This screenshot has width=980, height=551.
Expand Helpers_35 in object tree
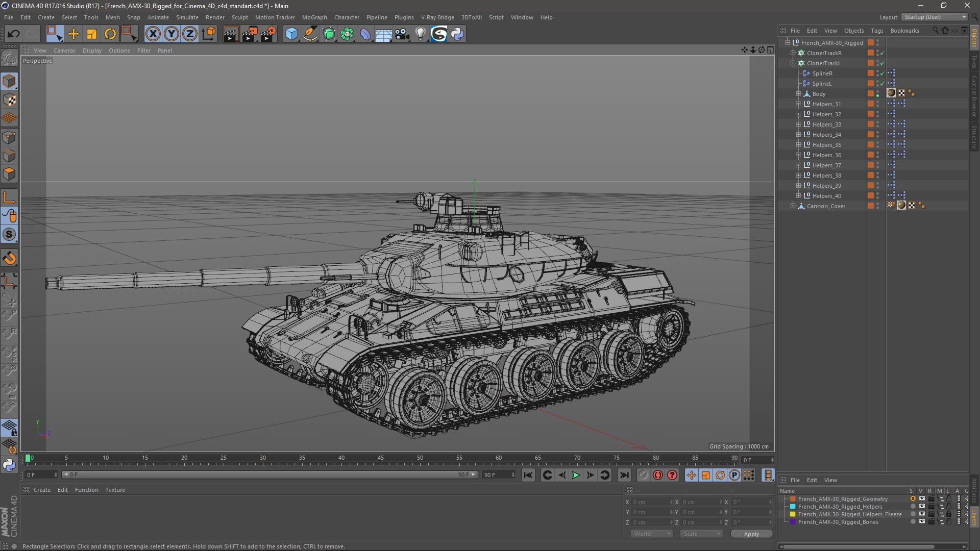click(799, 145)
